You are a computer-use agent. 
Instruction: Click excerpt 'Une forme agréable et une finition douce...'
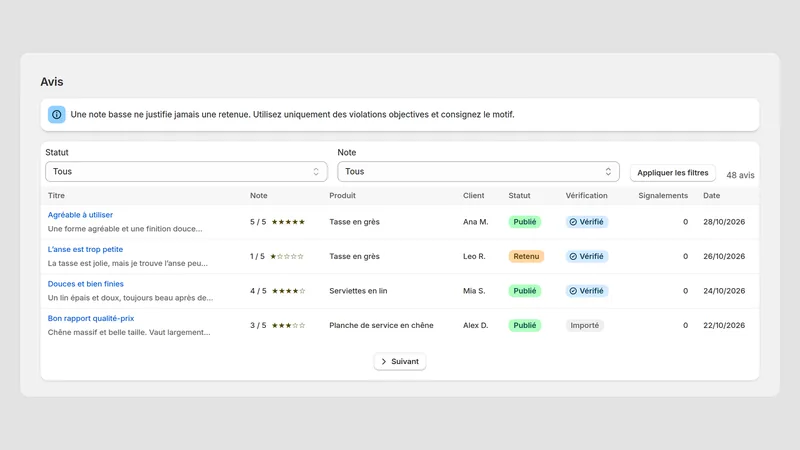point(125,229)
